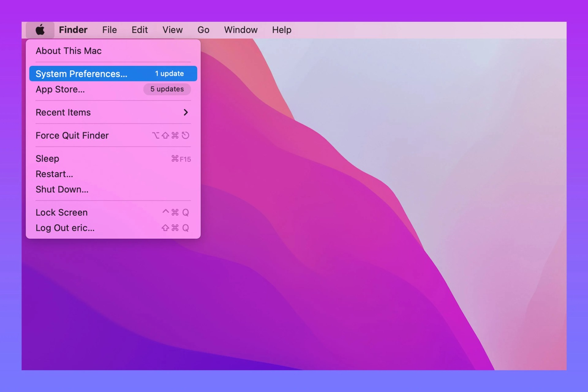This screenshot has height=392, width=588.
Task: Open the File menu
Action: click(109, 30)
